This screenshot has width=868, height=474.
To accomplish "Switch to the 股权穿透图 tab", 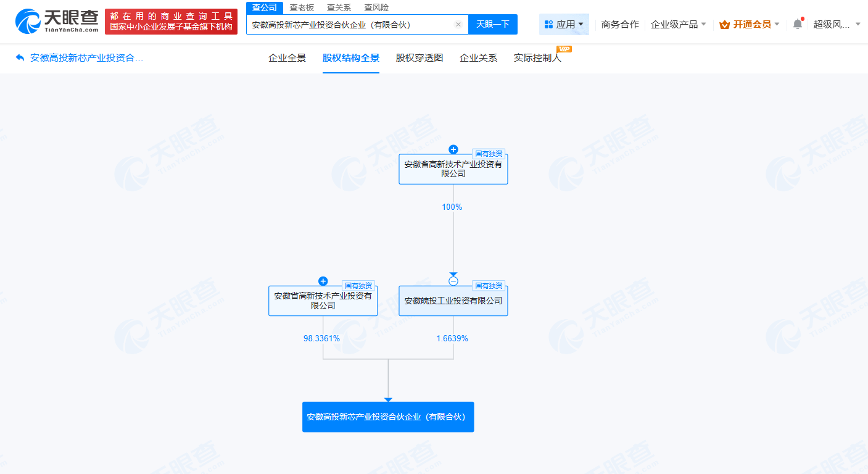I will coord(418,57).
